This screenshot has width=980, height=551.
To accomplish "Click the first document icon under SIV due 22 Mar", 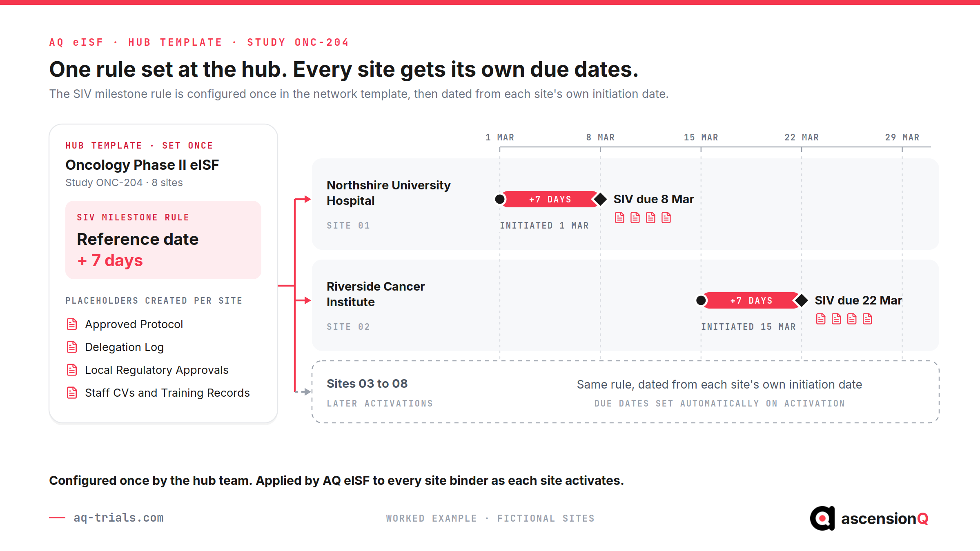I will (x=821, y=319).
